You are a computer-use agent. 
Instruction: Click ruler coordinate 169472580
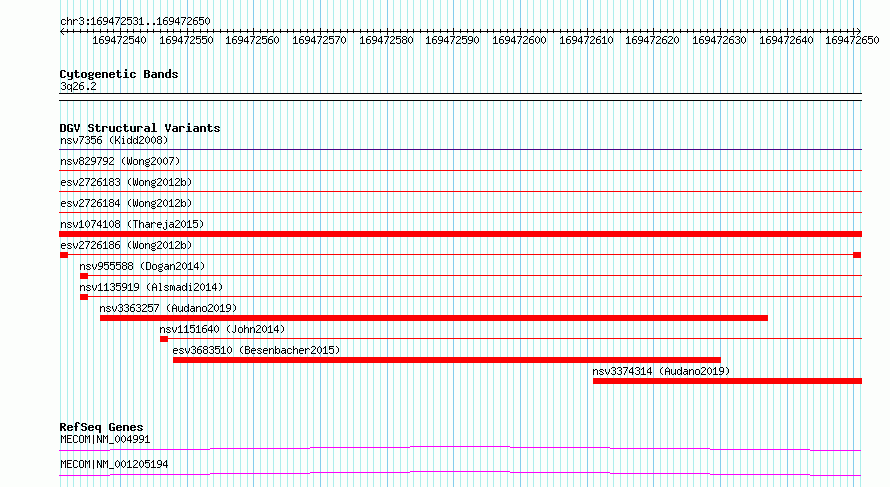[x=386, y=40]
